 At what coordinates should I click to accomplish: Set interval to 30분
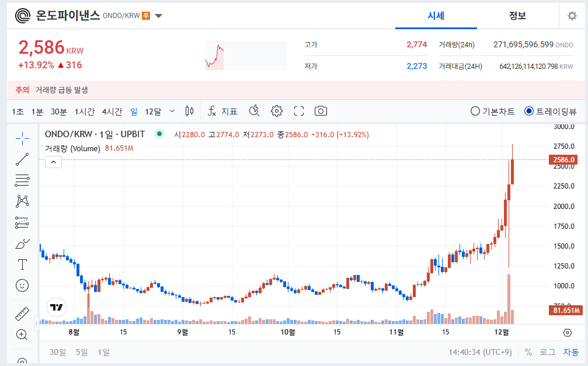pos(59,111)
